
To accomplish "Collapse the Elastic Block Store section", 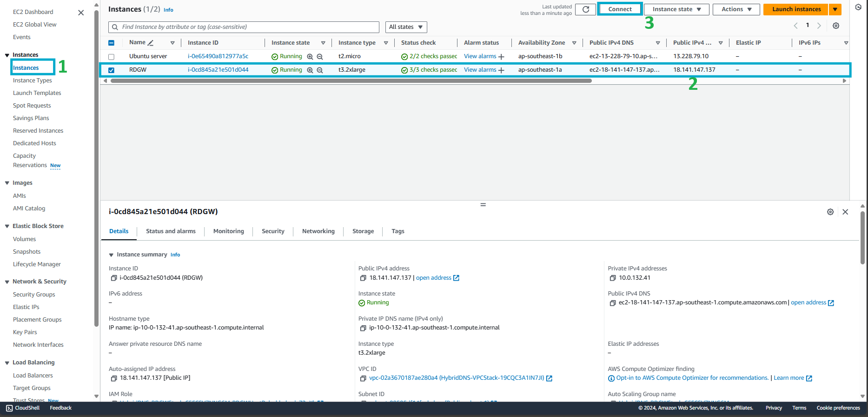I will 7,227.
